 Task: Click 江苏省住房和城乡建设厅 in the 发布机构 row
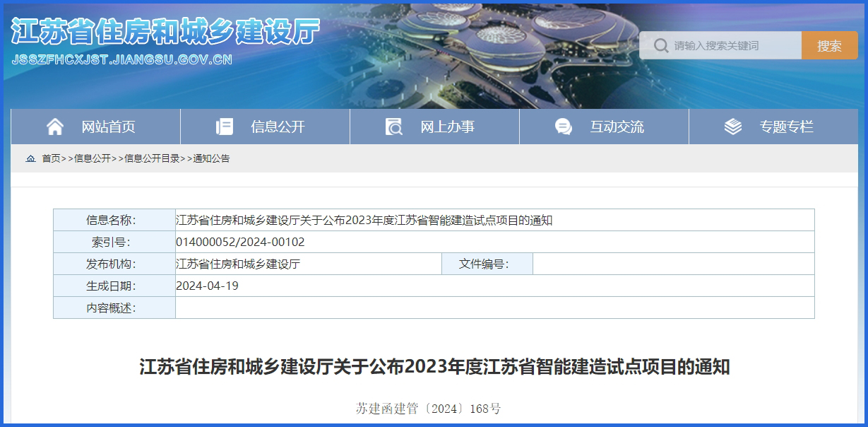(x=238, y=264)
